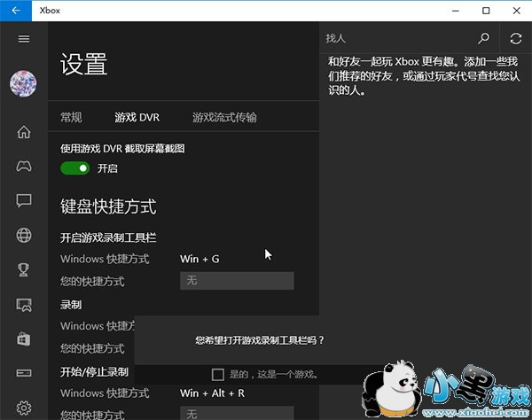Click the 键盘快捷方式 heading
The image size is (532, 420).
pos(108,206)
